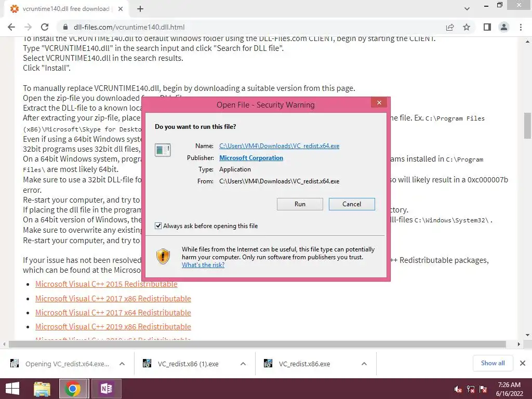Click the vertical scrollbar down arrow
Screen dimensions: 532x399
527,335
